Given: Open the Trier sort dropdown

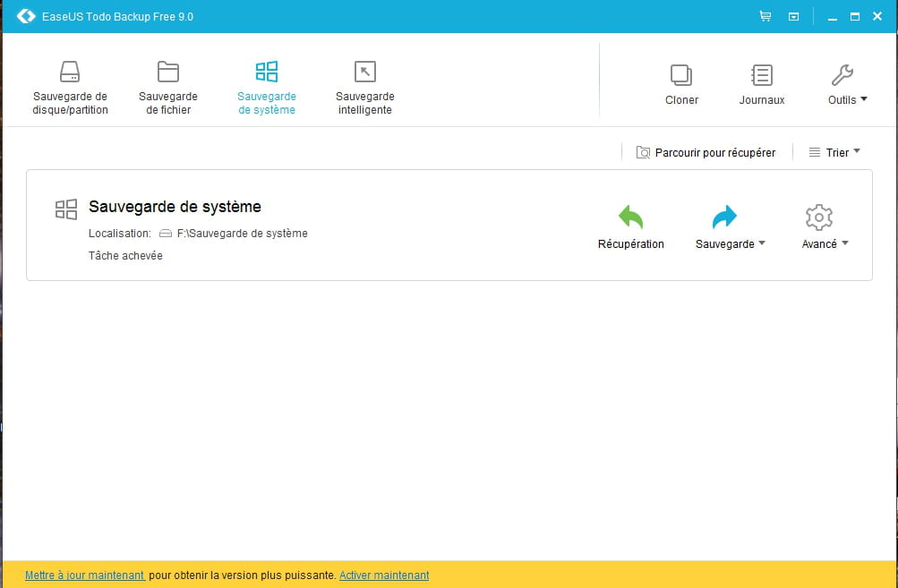Looking at the screenshot, I should pos(834,152).
